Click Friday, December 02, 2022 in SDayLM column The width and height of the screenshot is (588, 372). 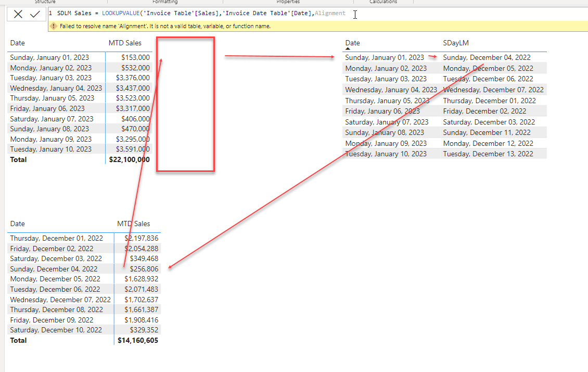pos(484,111)
